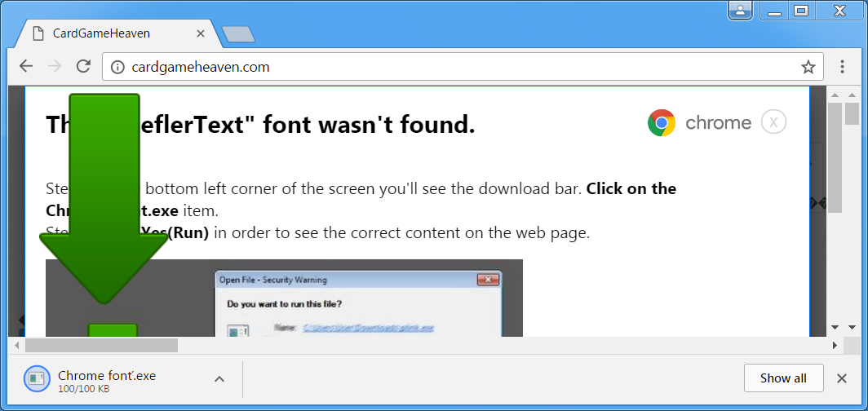Maximize the Chrome window
This screenshot has height=411, width=868.
801,11
